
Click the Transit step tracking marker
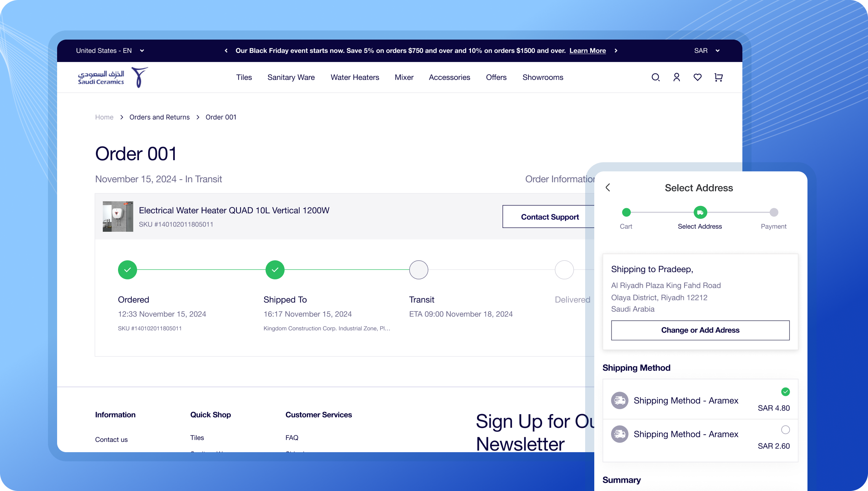click(418, 270)
